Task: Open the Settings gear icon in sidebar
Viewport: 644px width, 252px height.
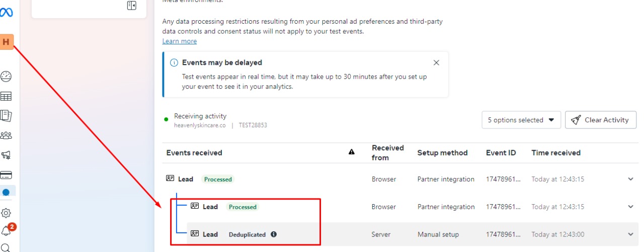Action: click(x=6, y=213)
